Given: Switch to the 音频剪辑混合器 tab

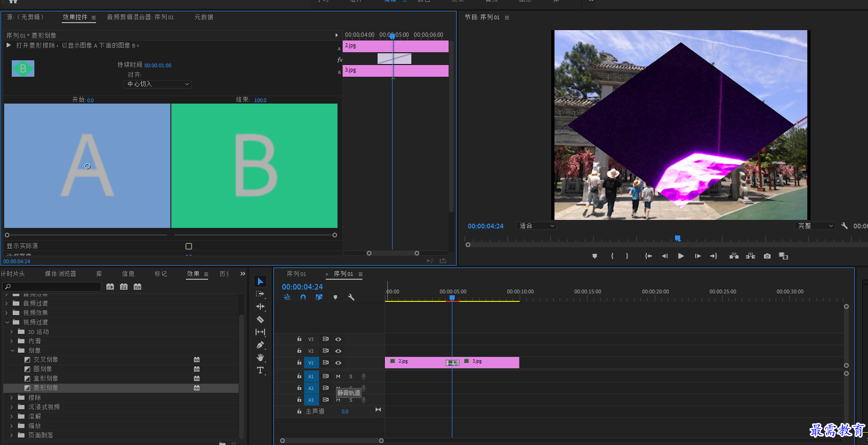Looking at the screenshot, I should coord(140,17).
